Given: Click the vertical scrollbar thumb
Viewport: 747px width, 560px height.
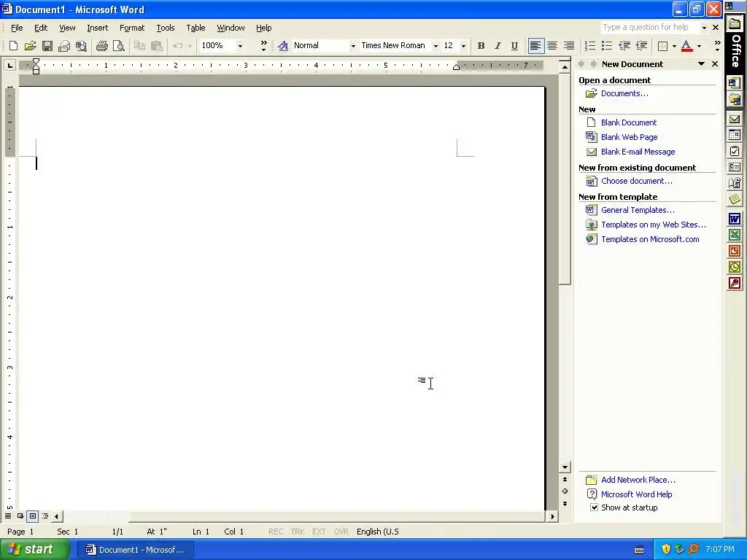Looking at the screenshot, I should (565, 179).
